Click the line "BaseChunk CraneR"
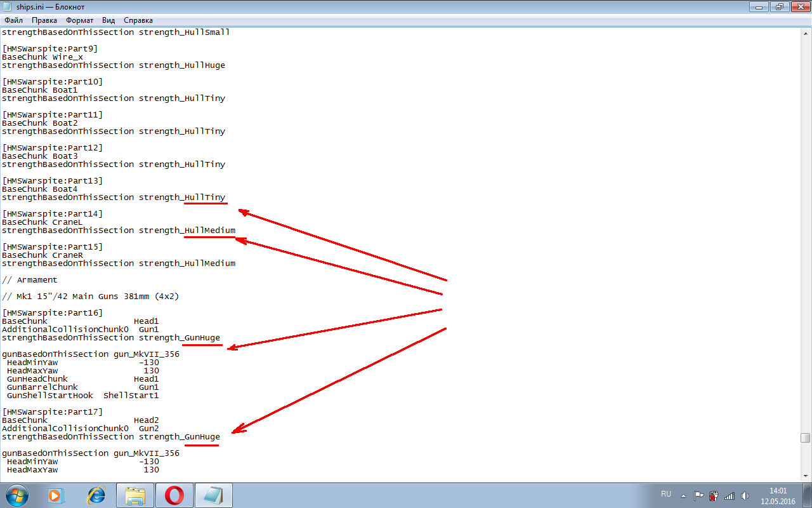The width and height of the screenshot is (812, 508). pos(43,255)
